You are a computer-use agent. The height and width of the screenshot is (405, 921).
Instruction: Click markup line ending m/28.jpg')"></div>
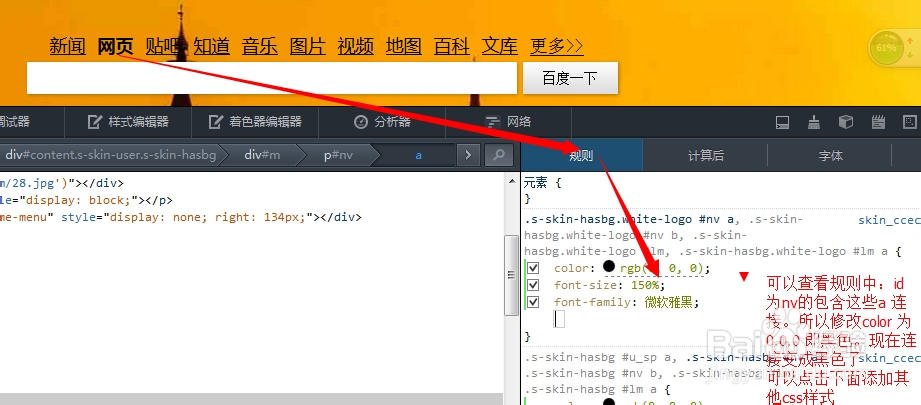[62, 183]
